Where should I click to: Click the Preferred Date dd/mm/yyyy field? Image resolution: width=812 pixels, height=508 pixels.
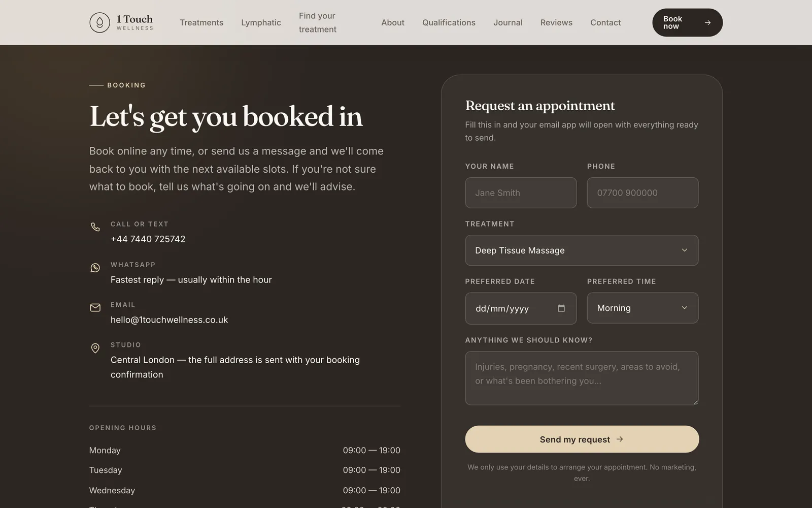521,308
